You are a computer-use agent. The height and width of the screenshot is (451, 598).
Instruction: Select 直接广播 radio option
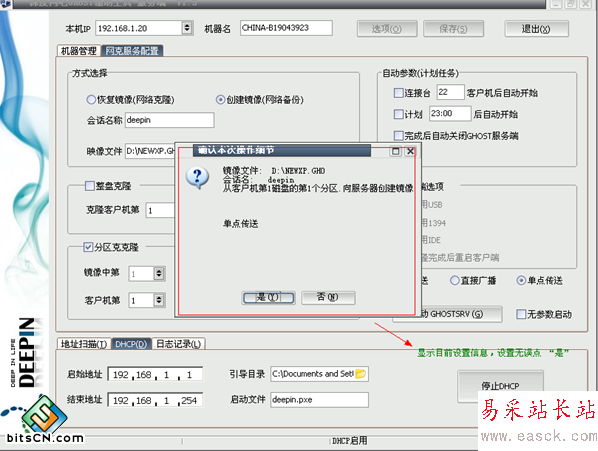[x=455, y=281]
